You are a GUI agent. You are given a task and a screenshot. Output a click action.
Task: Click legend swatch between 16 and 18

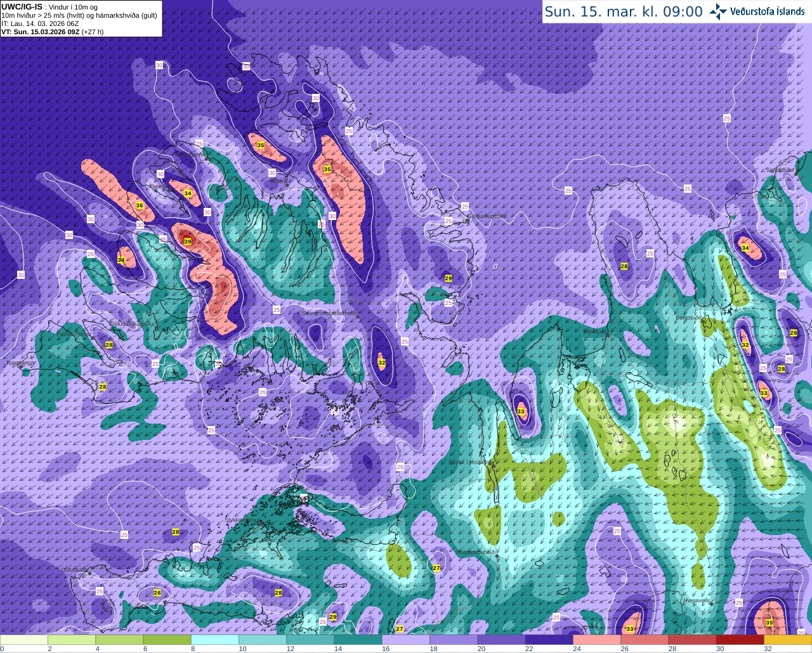pos(405,640)
